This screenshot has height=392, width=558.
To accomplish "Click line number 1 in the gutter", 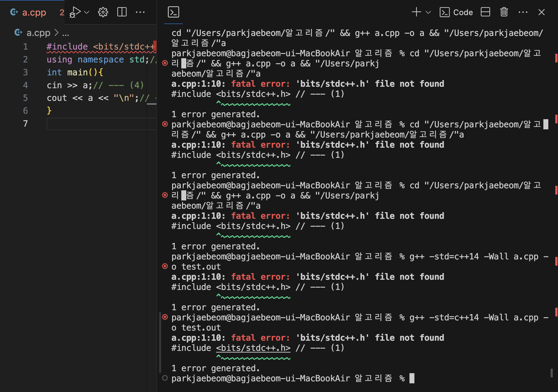I will (26, 47).
